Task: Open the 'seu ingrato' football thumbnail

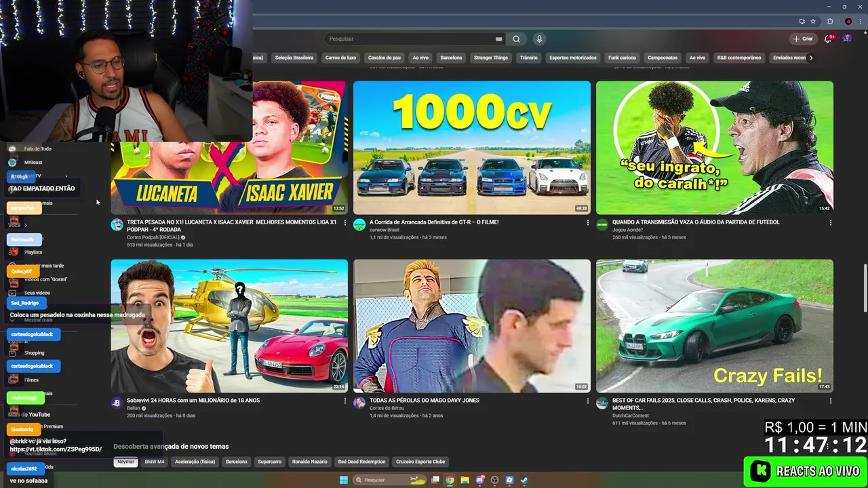Action: tap(715, 148)
